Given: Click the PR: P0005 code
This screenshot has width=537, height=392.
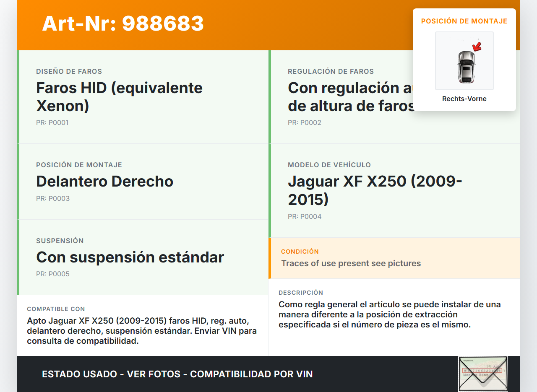Looking at the screenshot, I should pos(53,274).
